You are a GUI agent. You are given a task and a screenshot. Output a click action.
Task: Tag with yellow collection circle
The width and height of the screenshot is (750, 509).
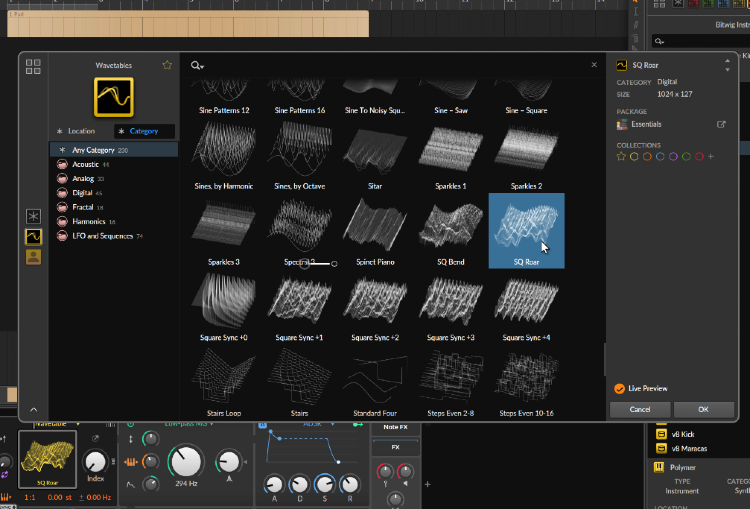pos(634,156)
